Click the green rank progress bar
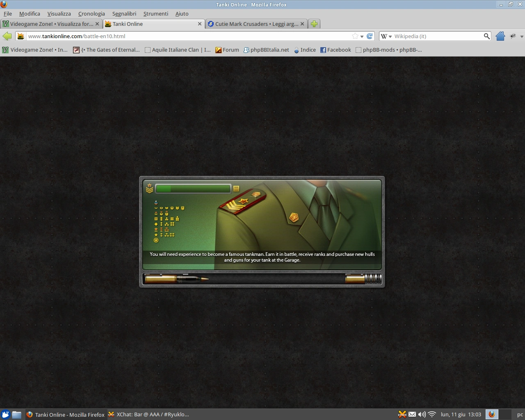 pyautogui.click(x=193, y=189)
